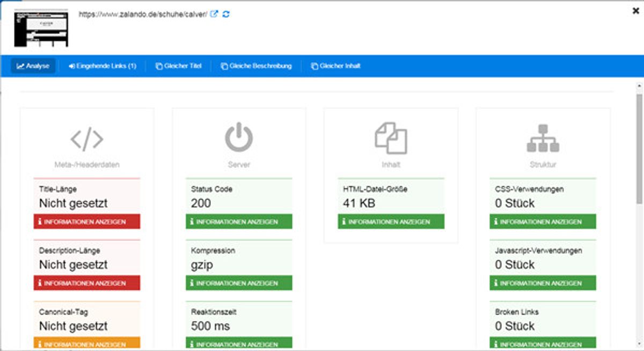The width and height of the screenshot is (644, 351).
Task: Open the Gleiche Beschreibung tab
Action: pos(257,66)
